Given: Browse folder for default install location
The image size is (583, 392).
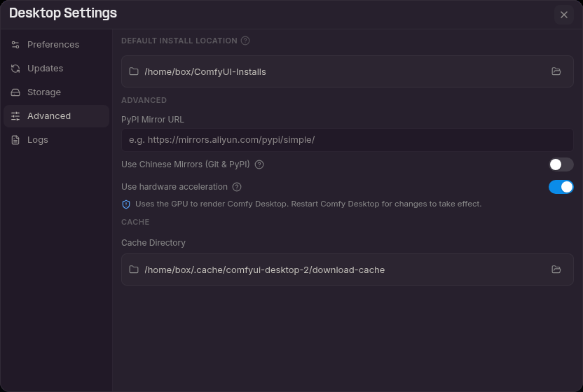Looking at the screenshot, I should [556, 71].
